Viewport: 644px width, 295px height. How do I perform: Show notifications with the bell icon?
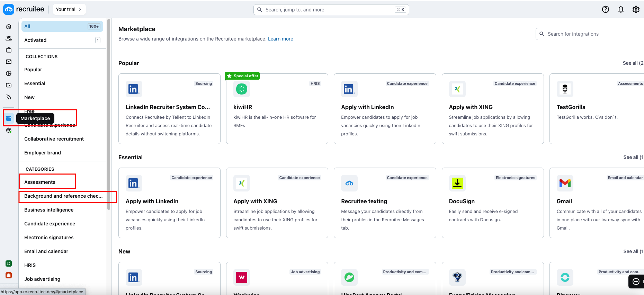coord(621,9)
